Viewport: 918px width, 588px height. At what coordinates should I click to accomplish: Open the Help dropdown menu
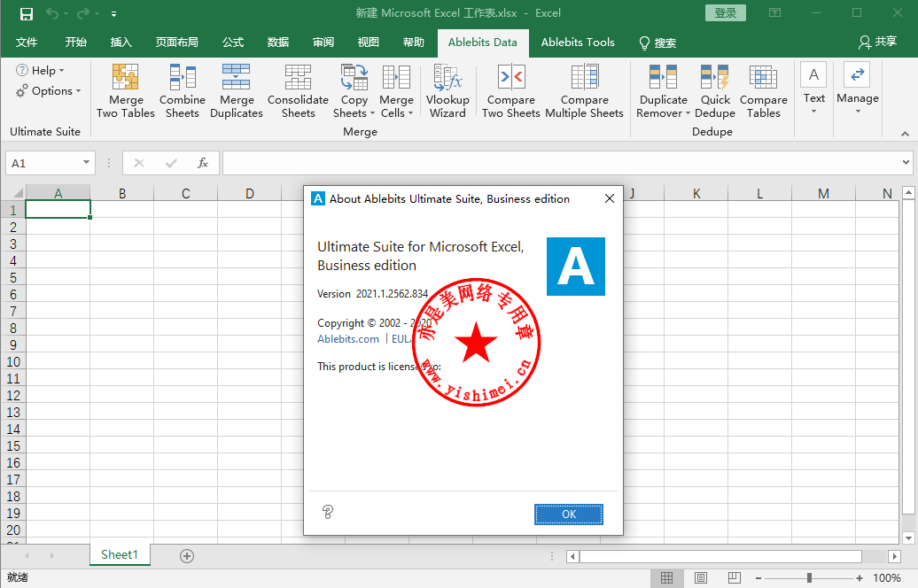pyautogui.click(x=41, y=70)
